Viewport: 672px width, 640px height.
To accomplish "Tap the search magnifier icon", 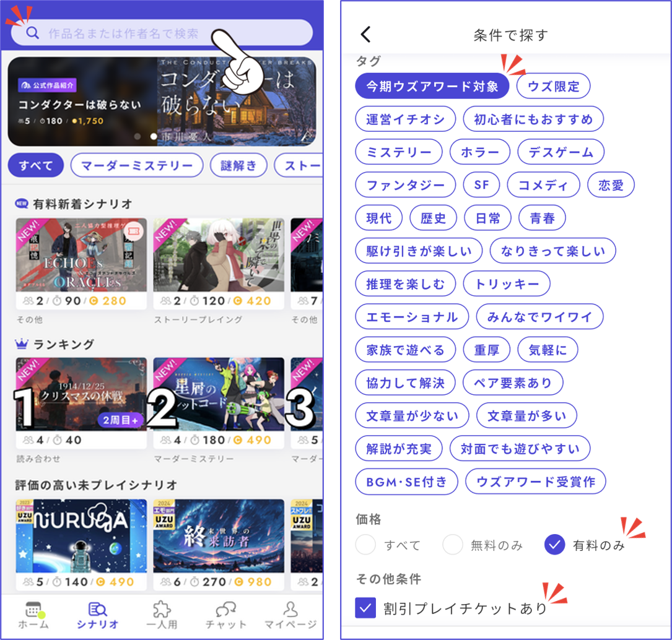I will click(32, 33).
